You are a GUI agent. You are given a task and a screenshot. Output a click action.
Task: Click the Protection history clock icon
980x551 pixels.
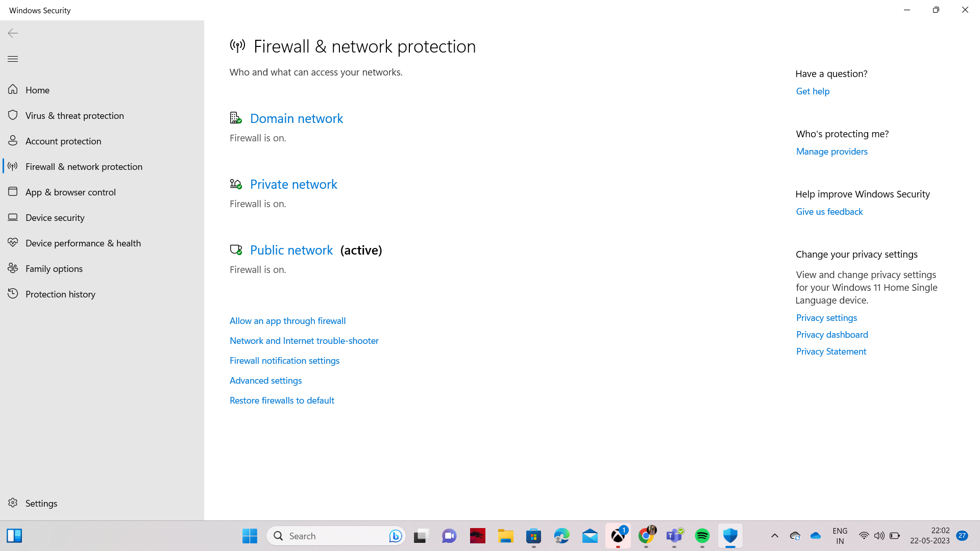click(x=13, y=294)
